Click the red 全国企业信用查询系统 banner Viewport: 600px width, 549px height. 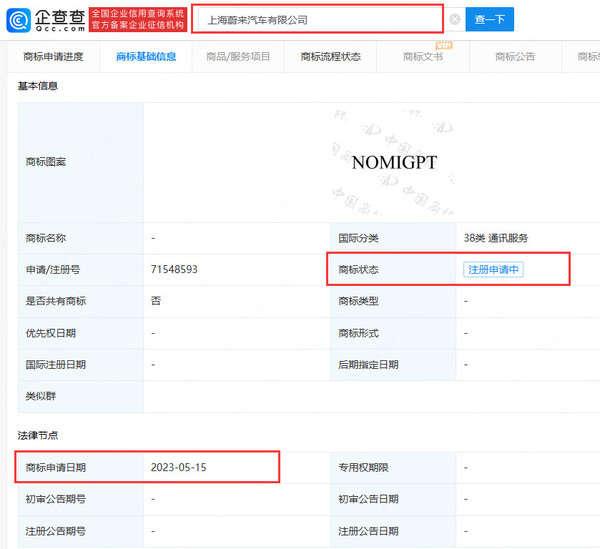[x=138, y=19]
